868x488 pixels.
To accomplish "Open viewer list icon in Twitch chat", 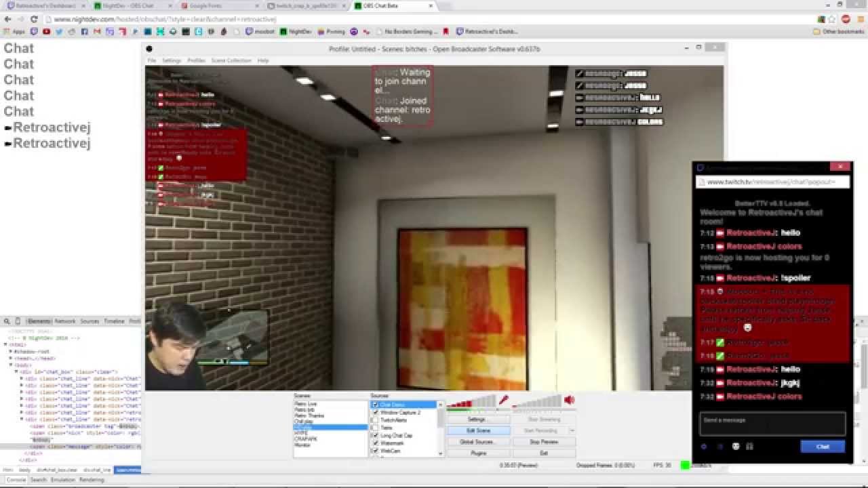I will [719, 446].
